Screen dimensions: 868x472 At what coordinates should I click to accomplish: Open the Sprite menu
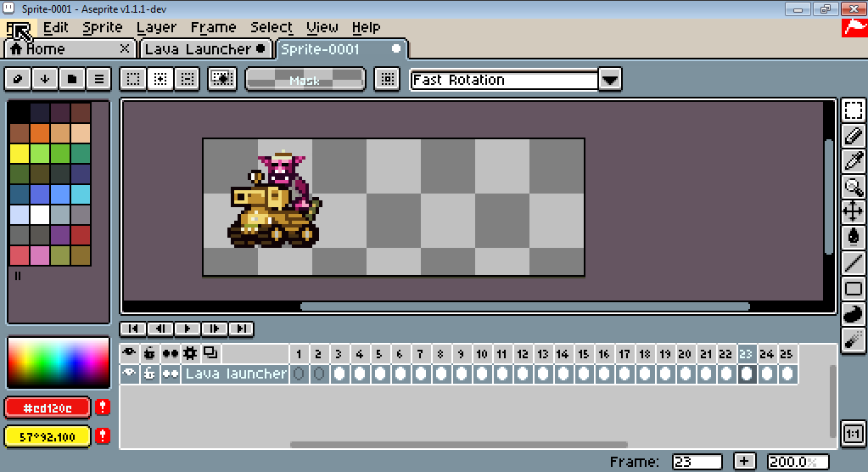point(103,28)
